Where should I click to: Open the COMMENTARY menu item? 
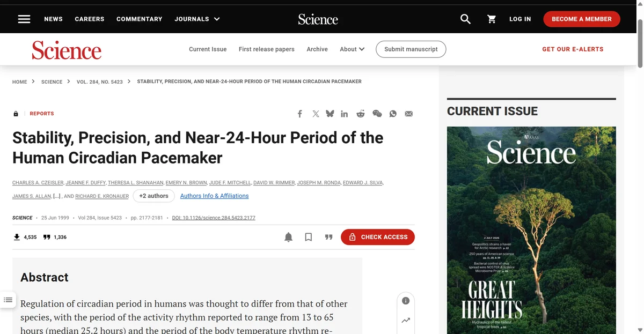(x=139, y=19)
